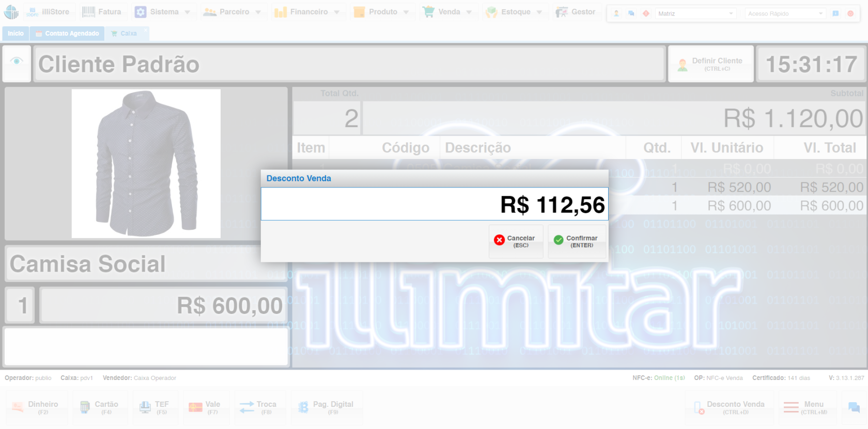
Task: Click the Definir Cliente button
Action: point(711,64)
